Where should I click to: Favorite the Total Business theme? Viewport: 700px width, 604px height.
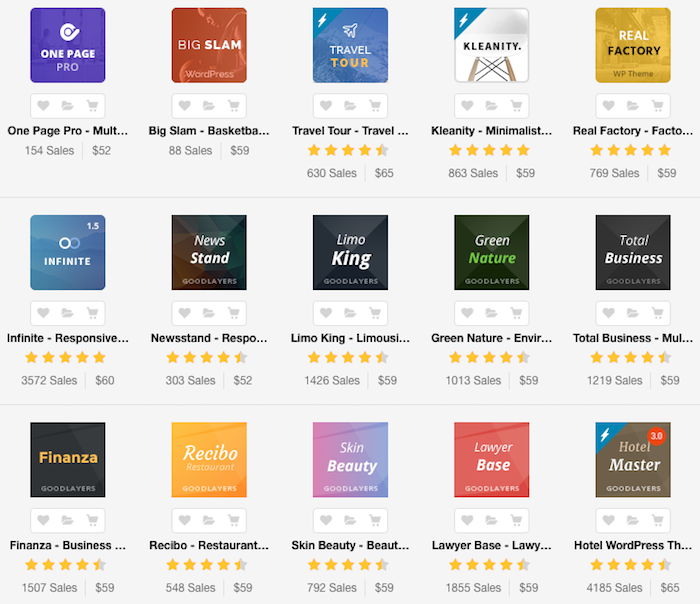[x=609, y=313]
